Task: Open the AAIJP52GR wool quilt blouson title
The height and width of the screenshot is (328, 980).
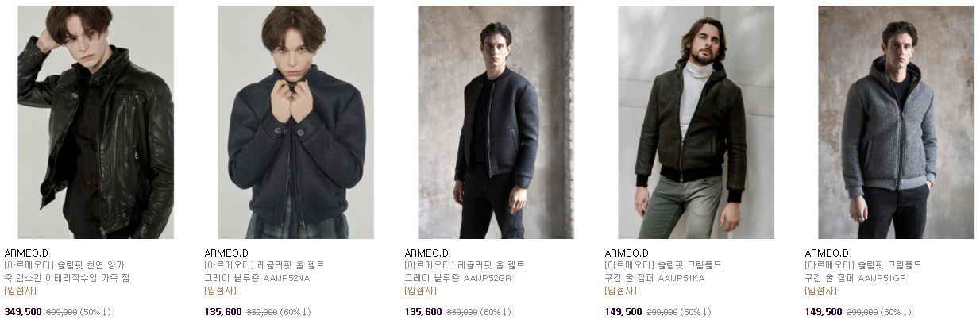Action: [x=465, y=272]
